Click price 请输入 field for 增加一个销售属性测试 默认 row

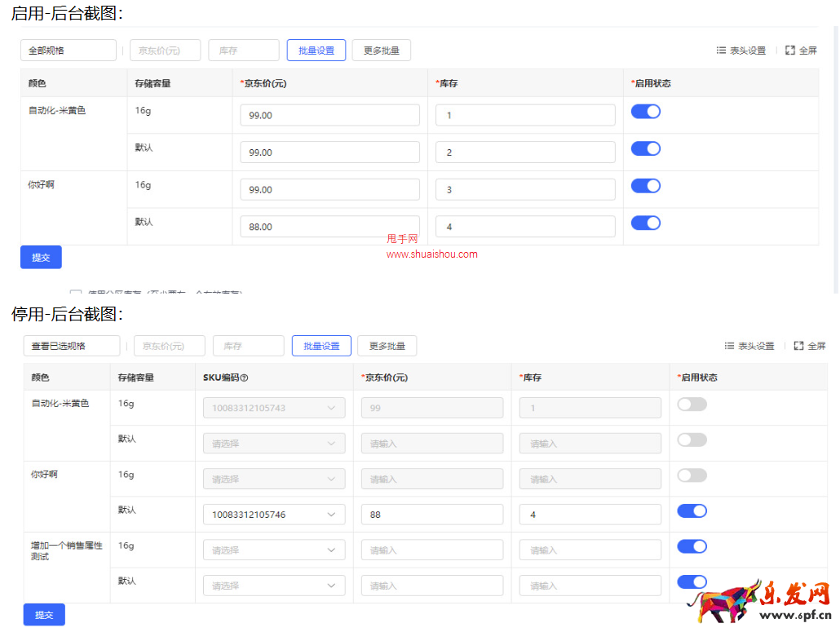[x=432, y=586]
